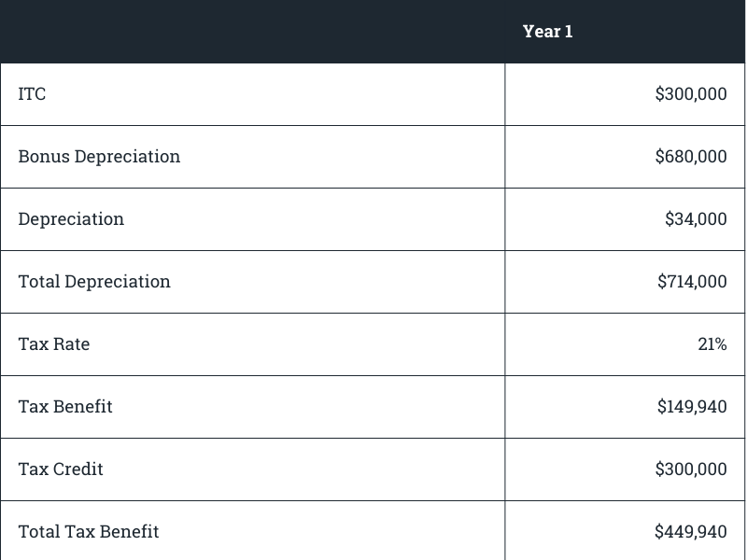Select the $449,940 Total Tax Benefit value
The image size is (747, 560).
690,531
